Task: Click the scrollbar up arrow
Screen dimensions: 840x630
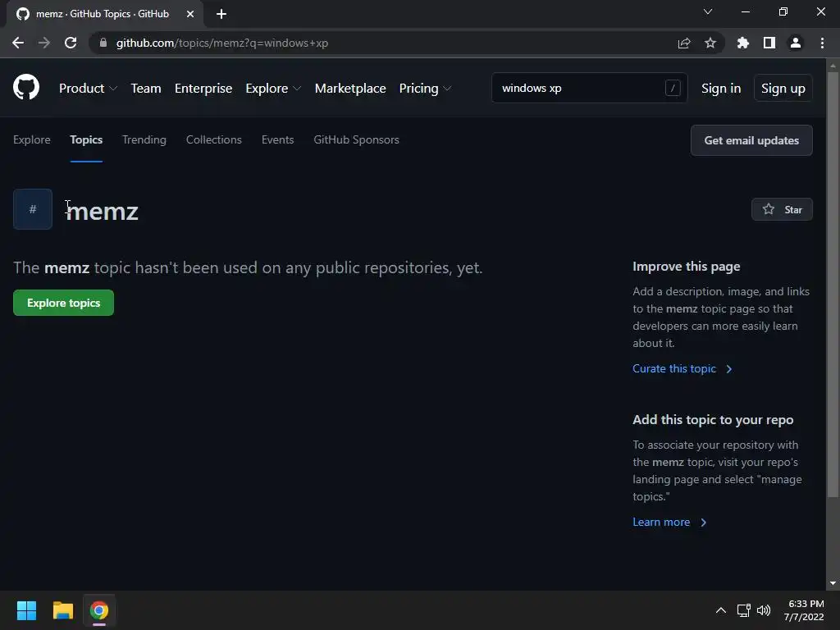Action: [833, 66]
